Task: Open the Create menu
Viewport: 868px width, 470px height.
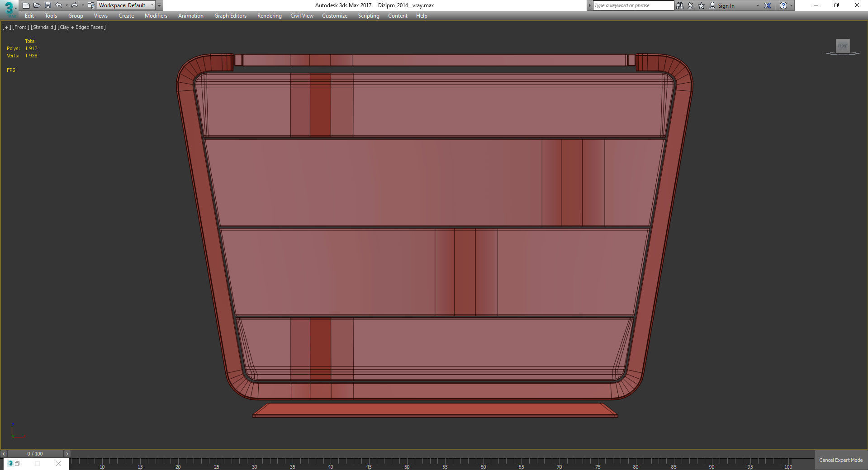Action: [126, 16]
